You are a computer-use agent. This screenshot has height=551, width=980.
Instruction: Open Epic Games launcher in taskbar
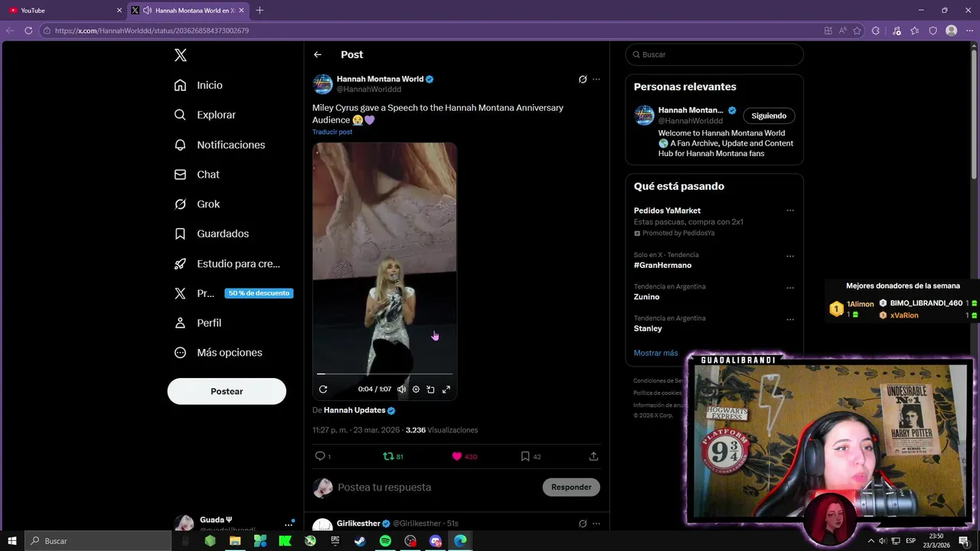(x=335, y=541)
